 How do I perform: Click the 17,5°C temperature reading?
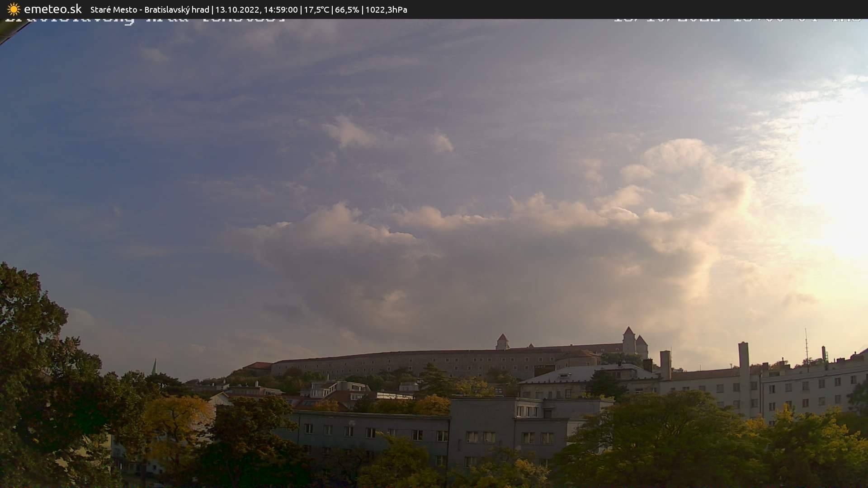316,9
